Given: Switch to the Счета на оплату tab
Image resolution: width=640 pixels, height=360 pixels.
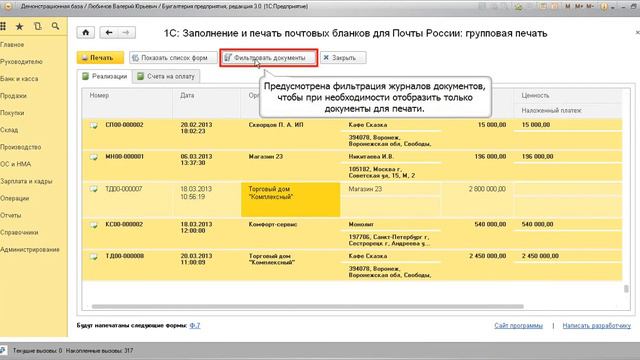Looking at the screenshot, I should [x=166, y=76].
